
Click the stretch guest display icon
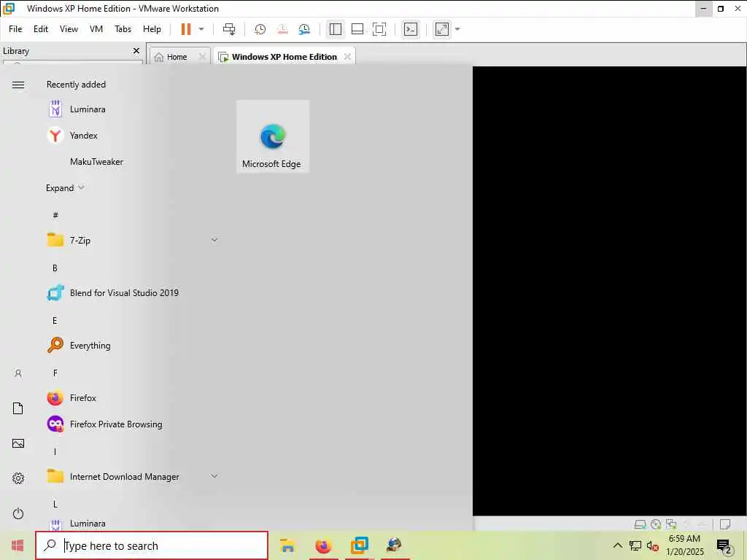click(x=442, y=29)
